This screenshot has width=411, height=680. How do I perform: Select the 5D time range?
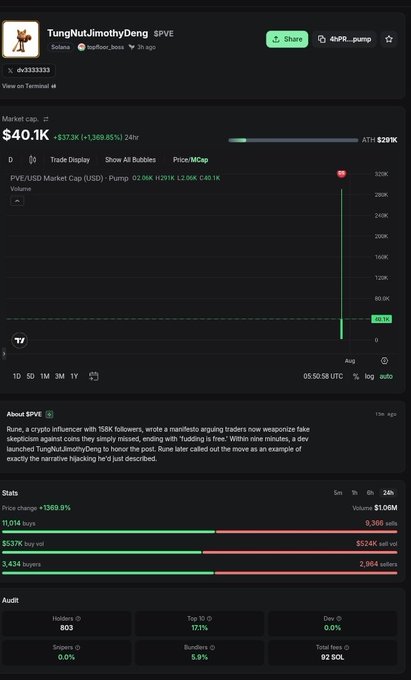coord(30,376)
